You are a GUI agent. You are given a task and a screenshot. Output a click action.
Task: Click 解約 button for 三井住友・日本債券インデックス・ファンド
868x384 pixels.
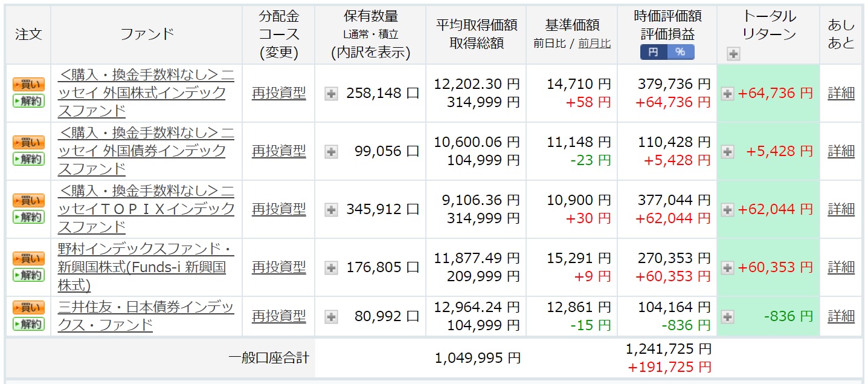coord(28,324)
